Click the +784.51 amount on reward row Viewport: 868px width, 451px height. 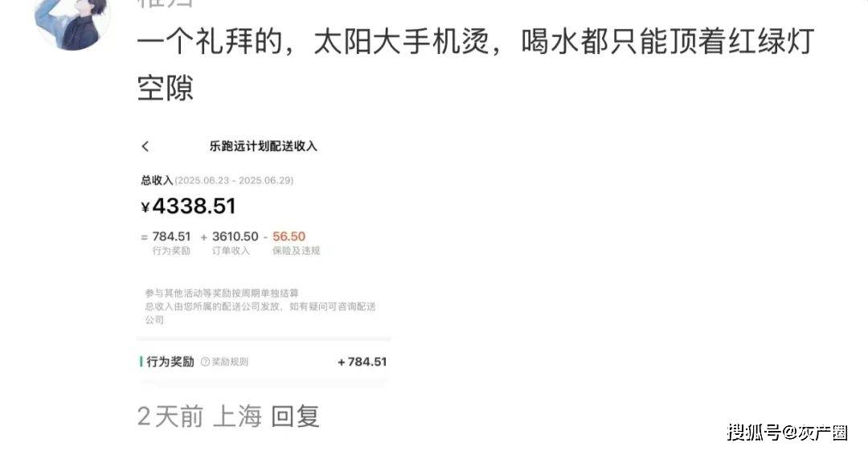click(x=362, y=362)
